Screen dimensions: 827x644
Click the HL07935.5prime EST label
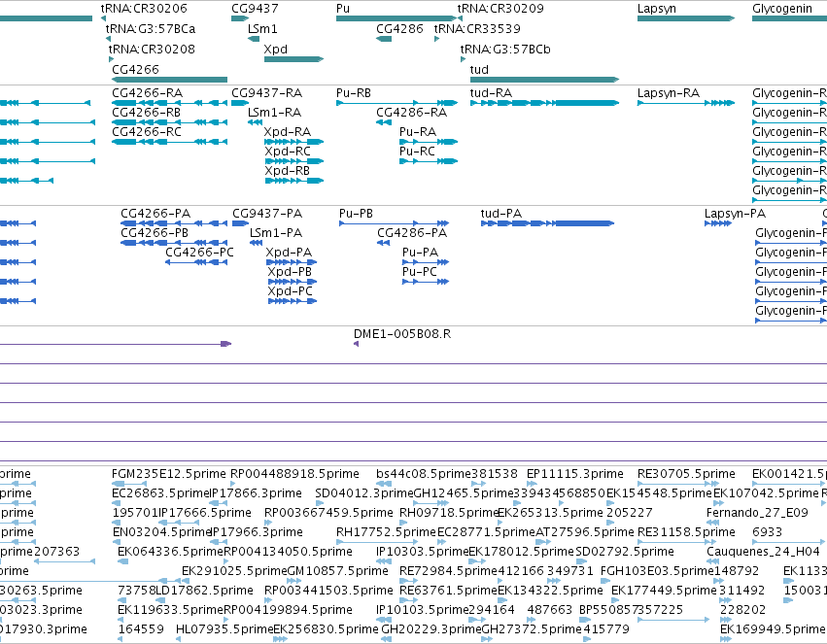point(224,629)
